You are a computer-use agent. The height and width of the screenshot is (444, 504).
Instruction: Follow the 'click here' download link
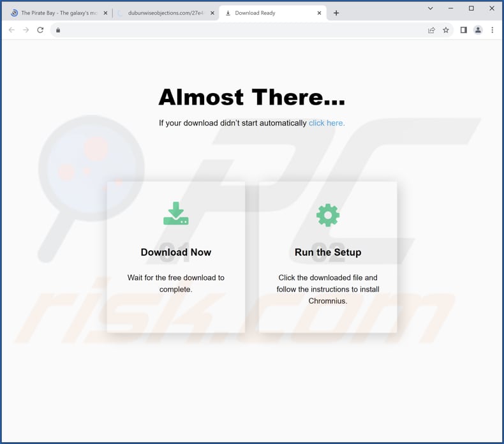click(x=327, y=123)
